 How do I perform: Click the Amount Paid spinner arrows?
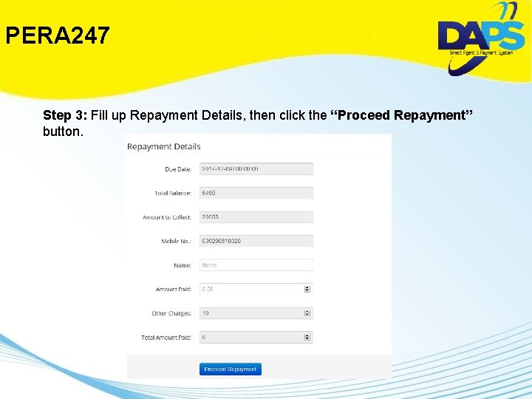tap(307, 289)
